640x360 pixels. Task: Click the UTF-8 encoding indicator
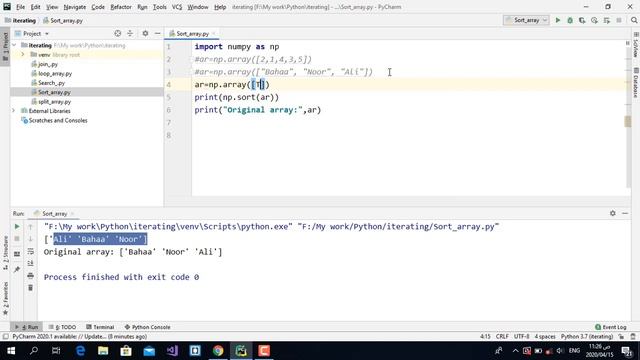521,336
